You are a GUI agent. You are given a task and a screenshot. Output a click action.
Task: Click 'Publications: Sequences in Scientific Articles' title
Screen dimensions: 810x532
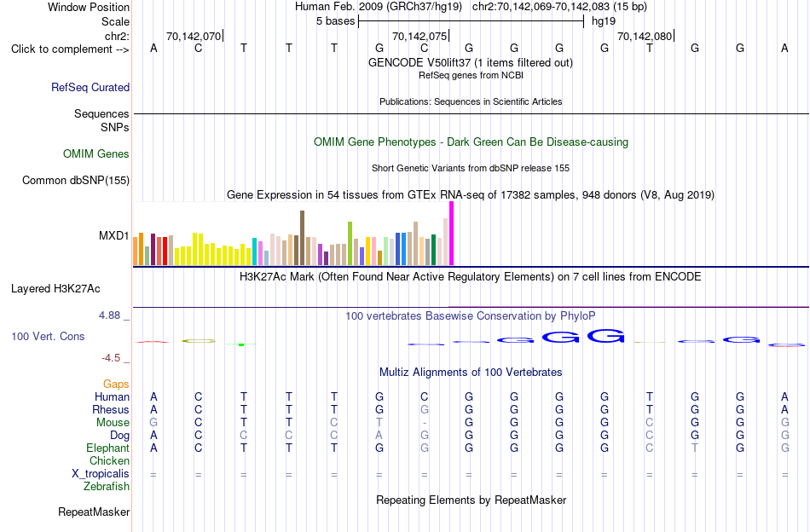coord(471,101)
